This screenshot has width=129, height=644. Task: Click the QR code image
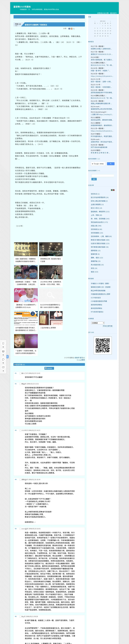(103, 345)
